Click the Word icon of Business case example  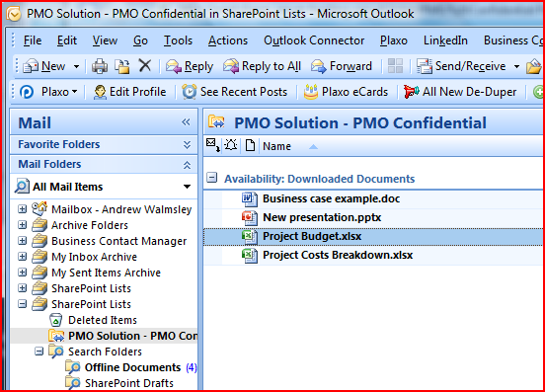(250, 199)
